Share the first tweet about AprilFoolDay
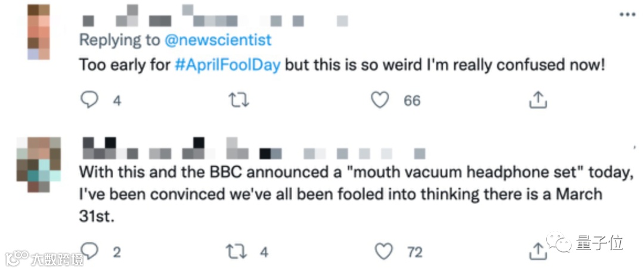 click(538, 100)
